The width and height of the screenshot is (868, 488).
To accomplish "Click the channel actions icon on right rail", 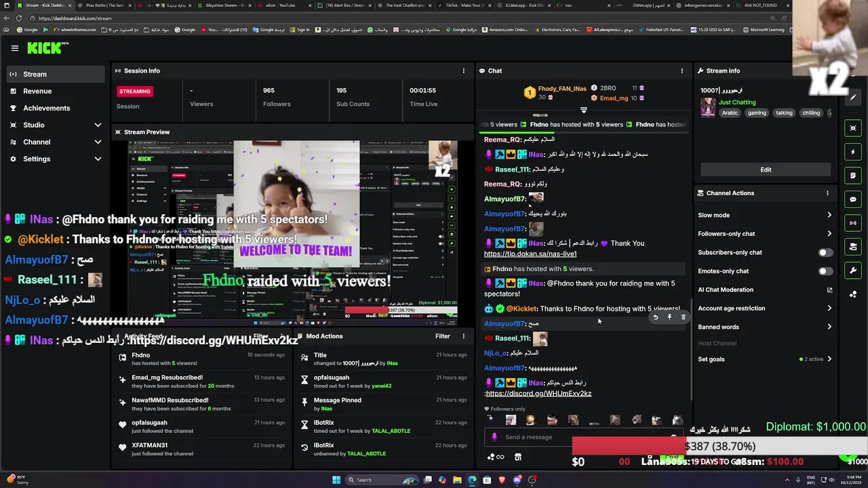I will (x=853, y=247).
